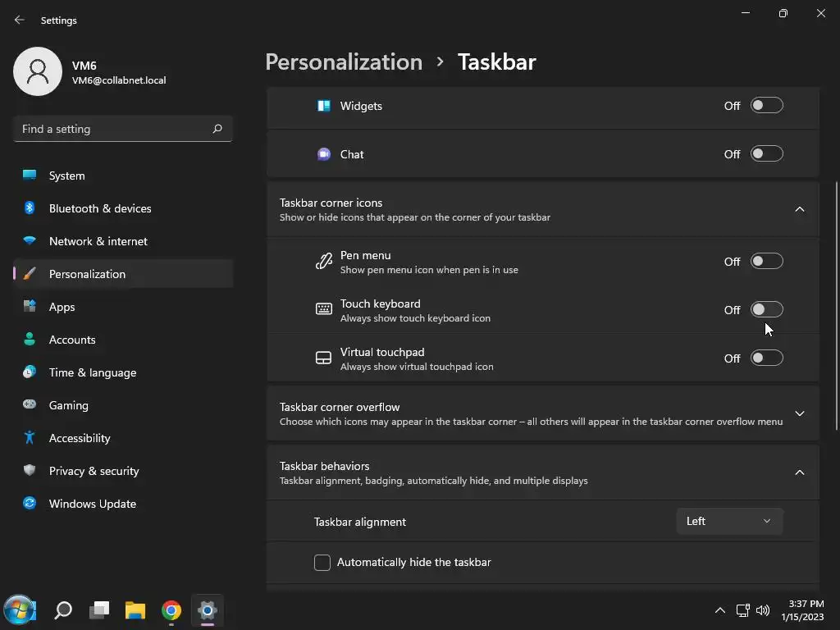Click the Touch keyboard icon
This screenshot has width=840, height=630.
click(x=323, y=309)
